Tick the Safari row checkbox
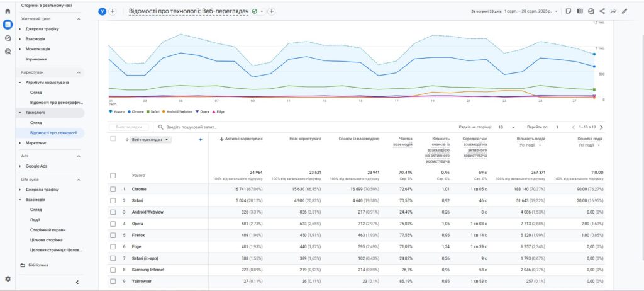The image size is (644, 291). click(113, 200)
